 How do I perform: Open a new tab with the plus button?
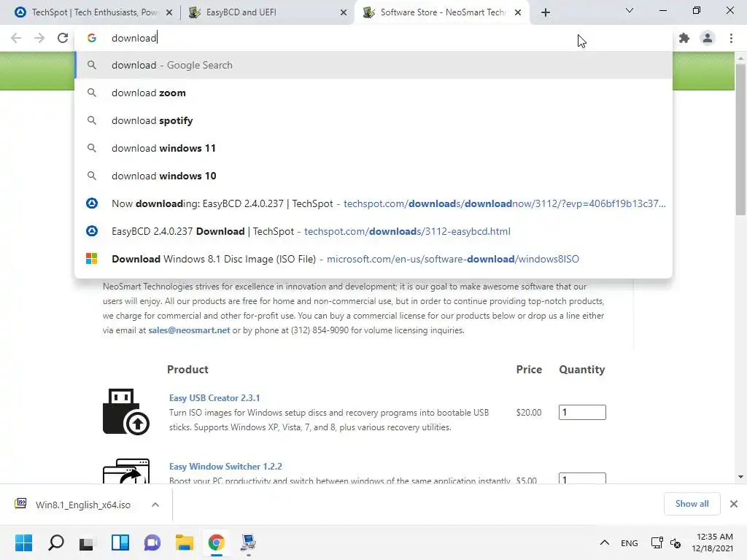point(546,12)
